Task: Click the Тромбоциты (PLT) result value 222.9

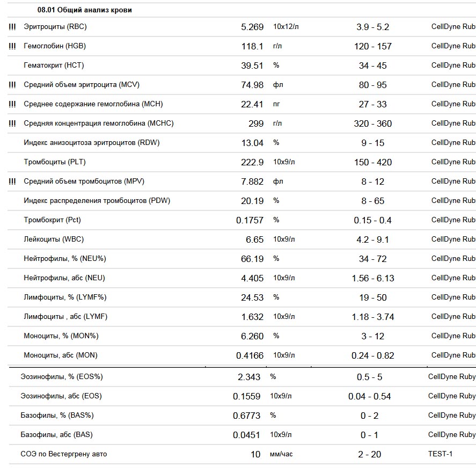Action: pyautogui.click(x=252, y=162)
